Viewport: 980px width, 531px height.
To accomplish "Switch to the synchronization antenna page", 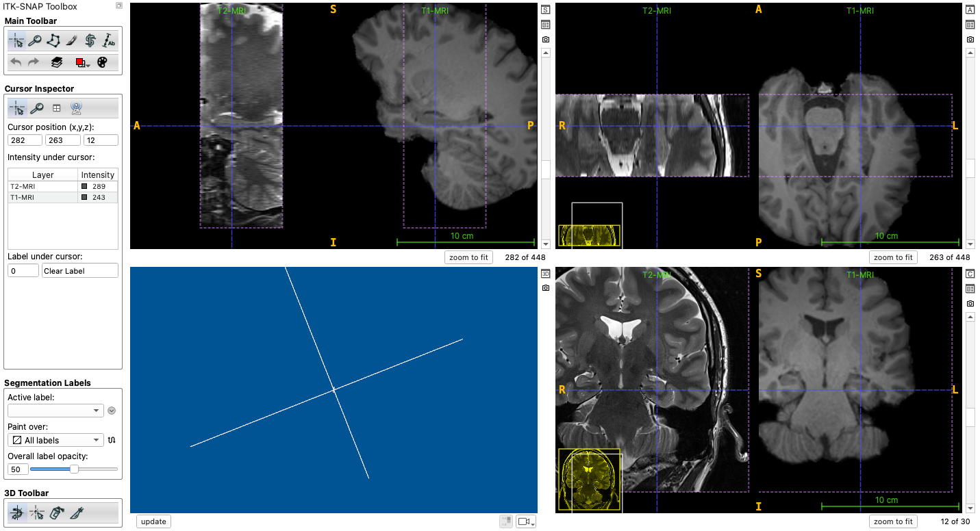I will (x=76, y=108).
